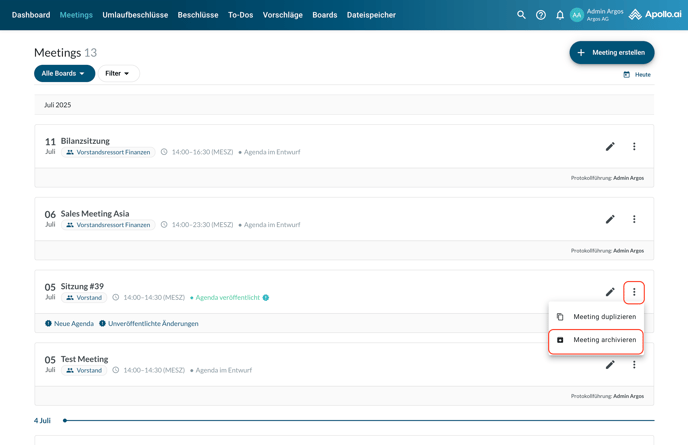Open the search icon in top bar
Viewport: 688px width, 445px height.
tap(521, 15)
